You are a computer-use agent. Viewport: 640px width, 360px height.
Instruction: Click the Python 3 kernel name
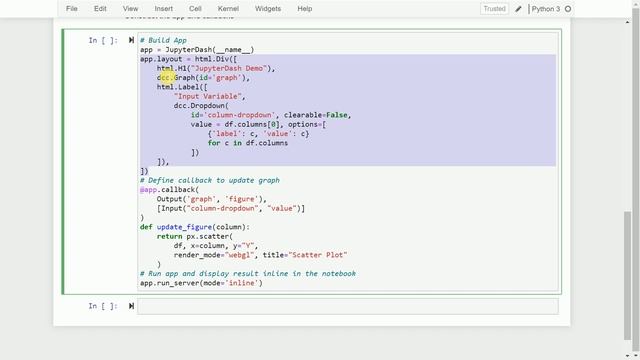[x=546, y=9]
